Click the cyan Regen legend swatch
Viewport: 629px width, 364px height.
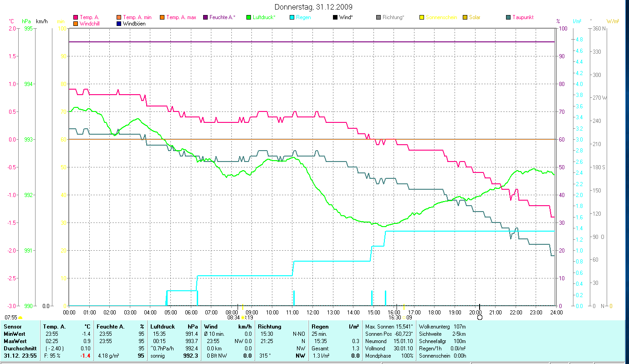point(292,18)
